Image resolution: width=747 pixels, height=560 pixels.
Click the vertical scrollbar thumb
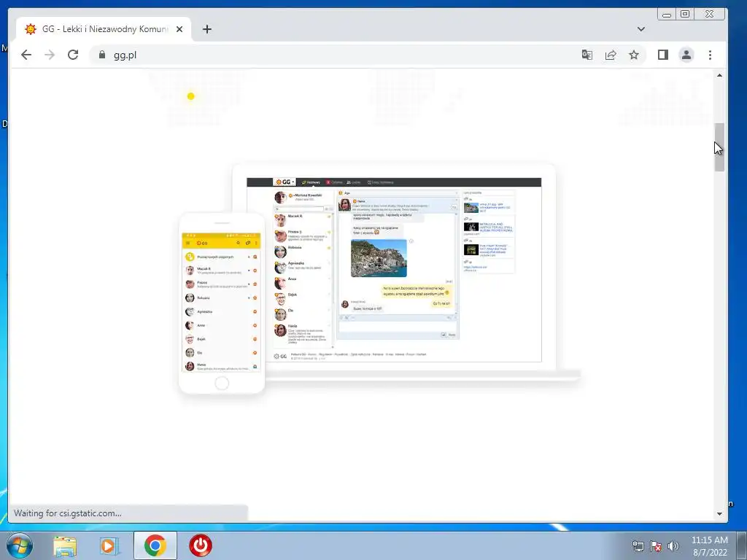(719, 147)
